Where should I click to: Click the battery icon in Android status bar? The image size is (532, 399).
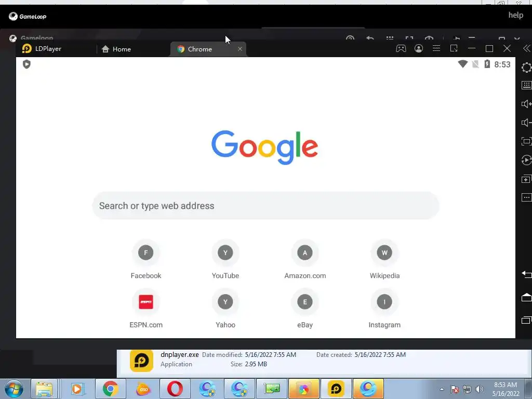click(487, 64)
